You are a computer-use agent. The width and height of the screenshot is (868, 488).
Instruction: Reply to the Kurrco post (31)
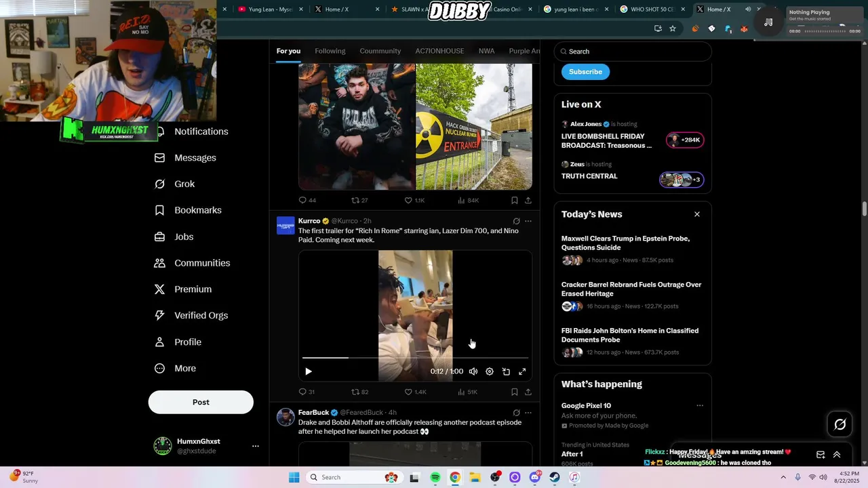pos(307,392)
